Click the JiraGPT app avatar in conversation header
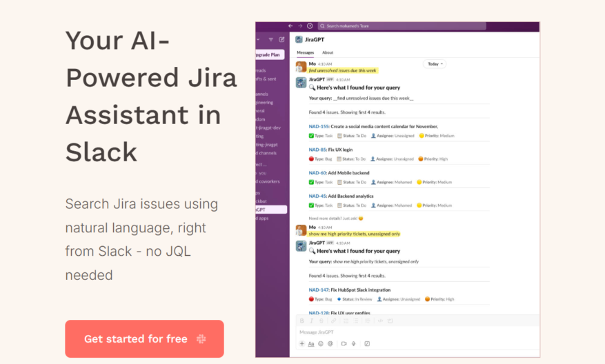 299,39
